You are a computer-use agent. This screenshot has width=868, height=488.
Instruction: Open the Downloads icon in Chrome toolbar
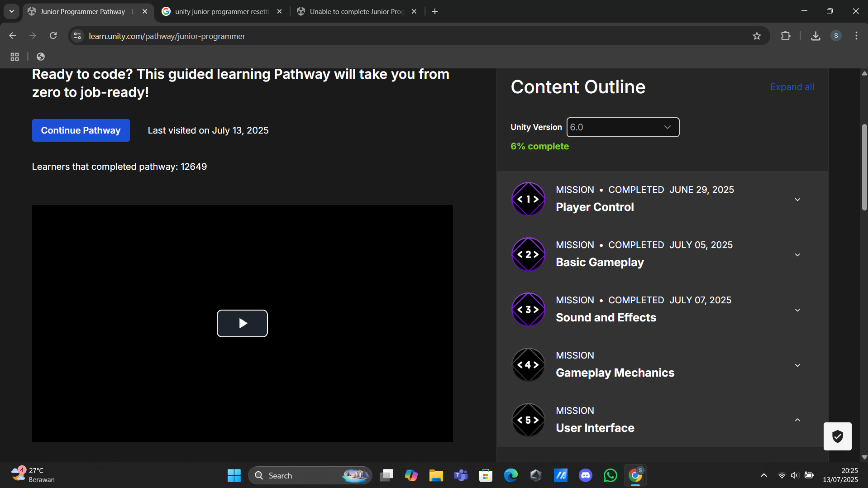[816, 36]
